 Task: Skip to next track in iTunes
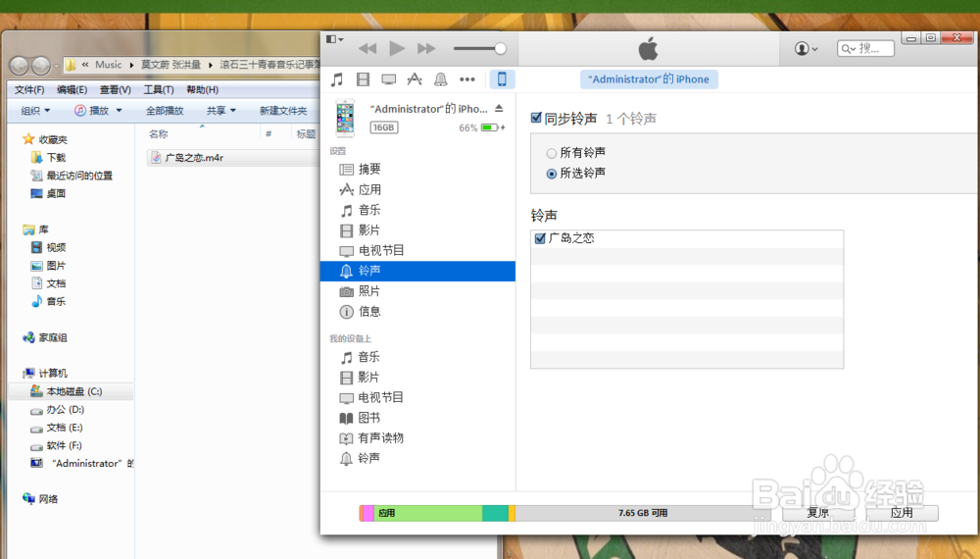(x=425, y=48)
